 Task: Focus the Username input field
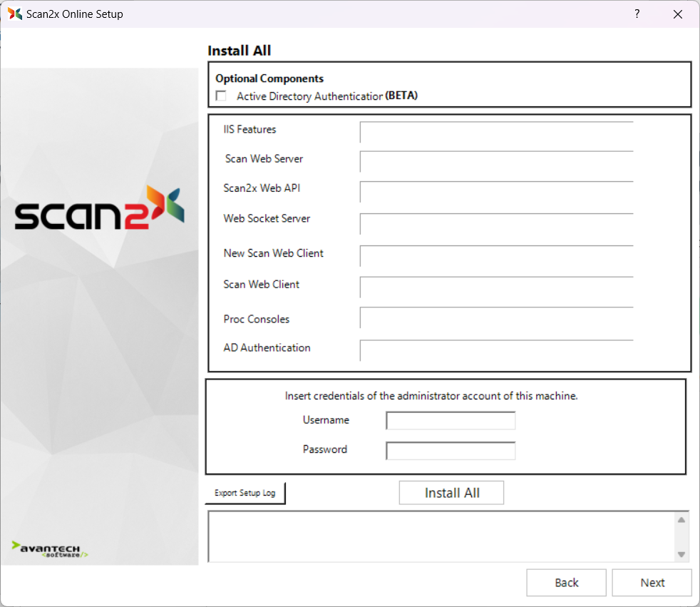click(451, 420)
